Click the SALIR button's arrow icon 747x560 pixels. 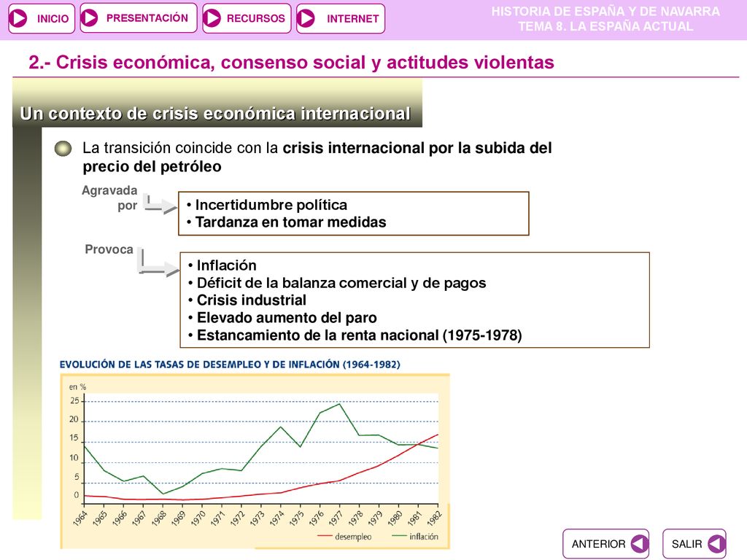click(716, 544)
